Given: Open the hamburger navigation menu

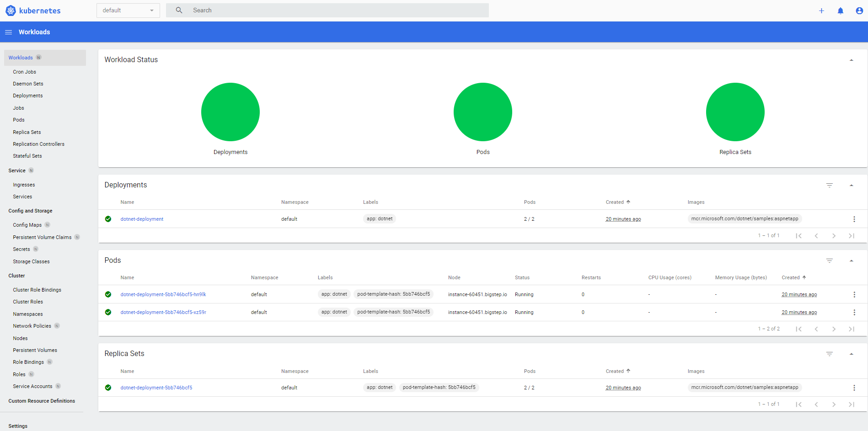Looking at the screenshot, I should click(x=8, y=32).
